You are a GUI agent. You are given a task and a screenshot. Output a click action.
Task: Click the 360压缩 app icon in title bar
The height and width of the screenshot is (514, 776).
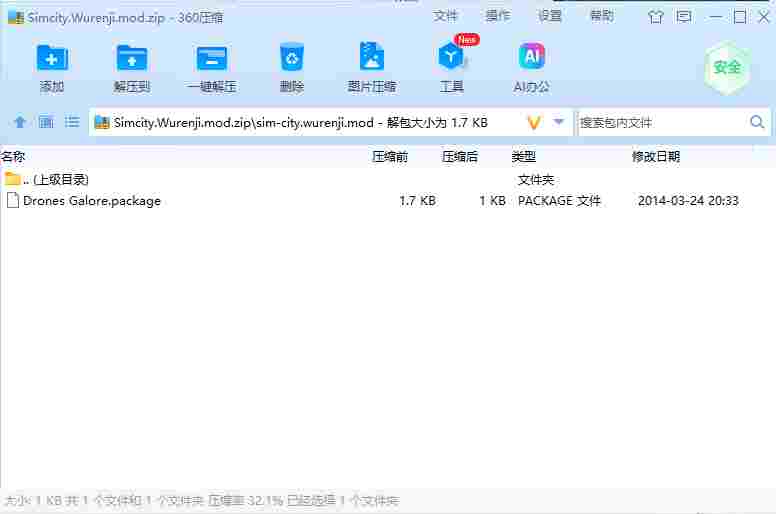(x=16, y=18)
